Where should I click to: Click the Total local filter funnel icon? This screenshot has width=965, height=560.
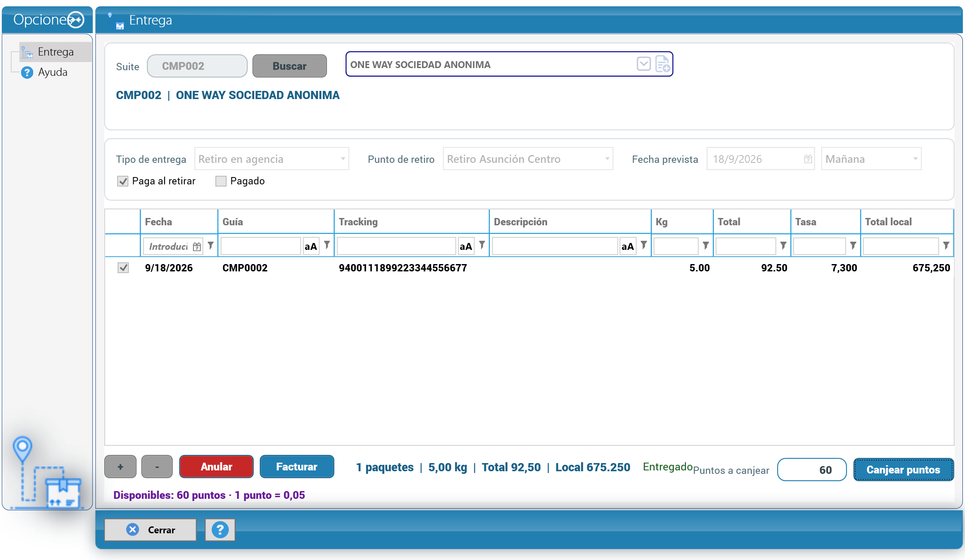pyautogui.click(x=946, y=246)
